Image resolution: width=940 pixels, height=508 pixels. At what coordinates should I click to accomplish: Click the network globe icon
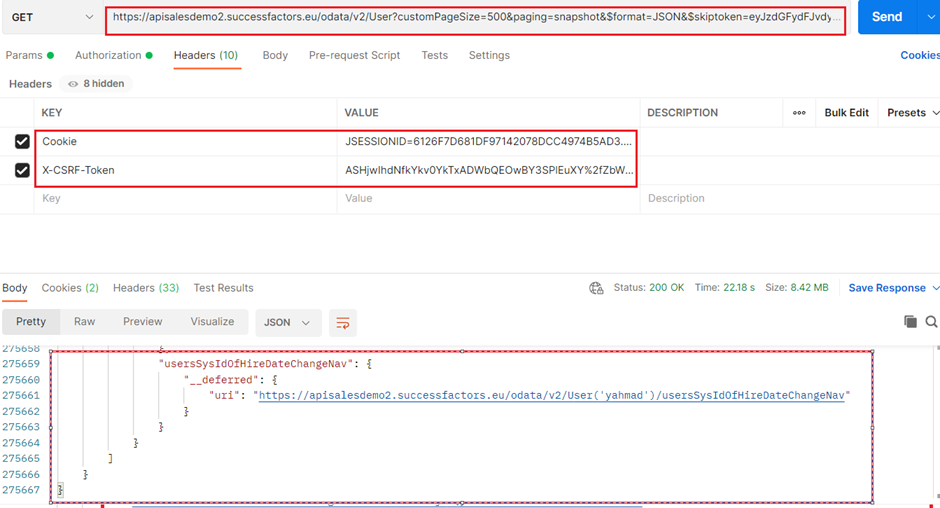(596, 288)
